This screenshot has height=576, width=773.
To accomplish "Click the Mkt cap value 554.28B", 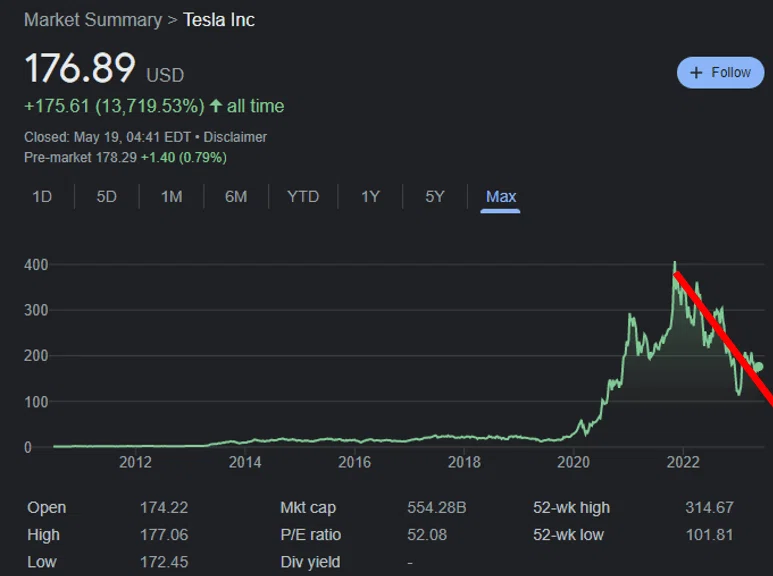I will tap(437, 507).
